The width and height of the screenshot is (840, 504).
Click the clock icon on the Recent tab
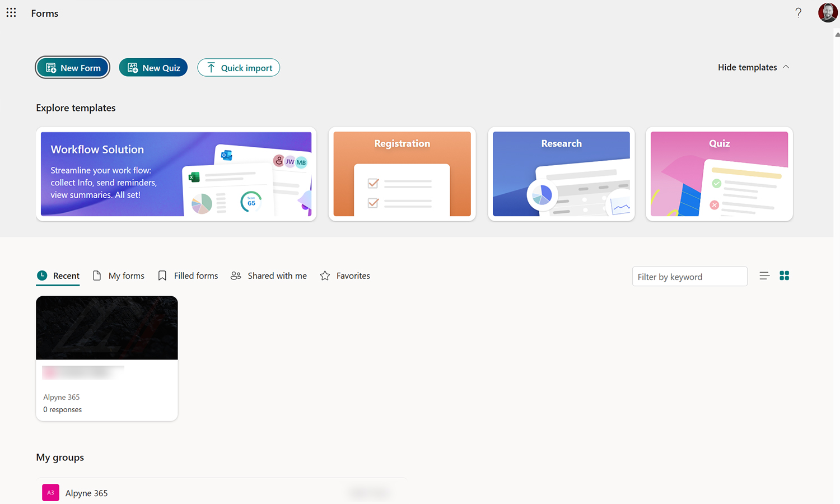42,276
